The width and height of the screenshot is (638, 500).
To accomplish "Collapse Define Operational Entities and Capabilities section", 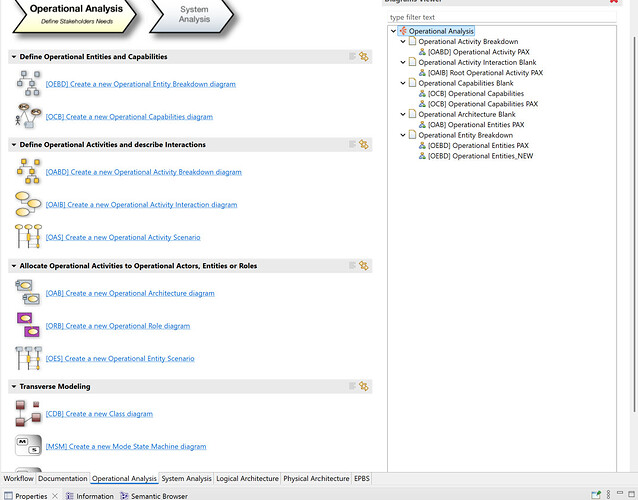I will point(13,57).
